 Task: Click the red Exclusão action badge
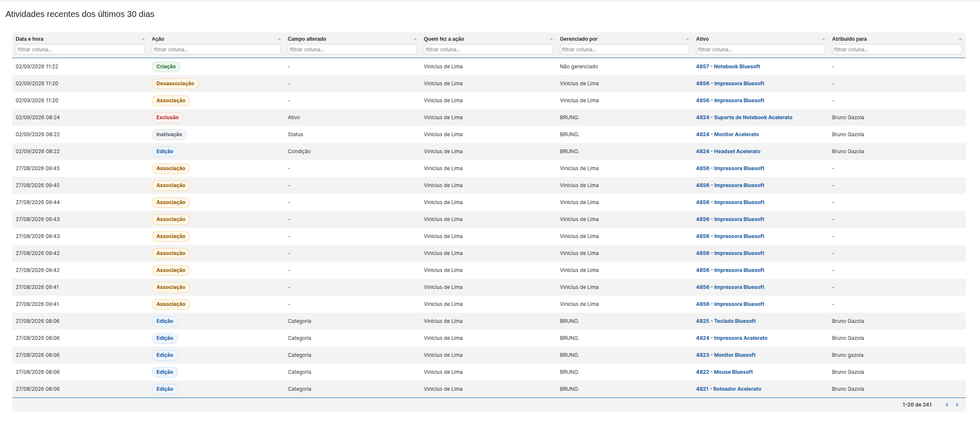coord(167,118)
